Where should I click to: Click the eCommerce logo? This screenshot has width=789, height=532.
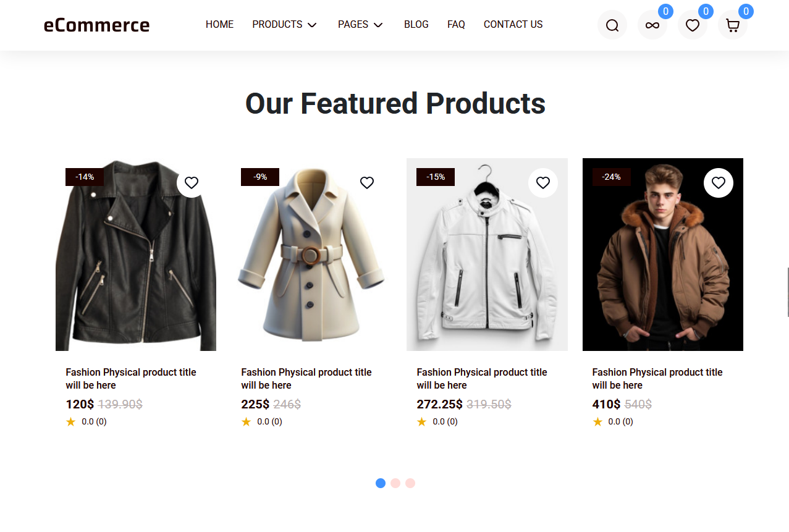pos(96,25)
